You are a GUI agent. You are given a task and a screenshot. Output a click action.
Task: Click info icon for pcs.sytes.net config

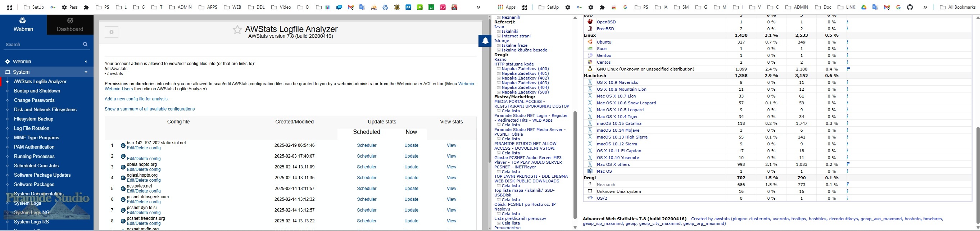[x=123, y=189]
